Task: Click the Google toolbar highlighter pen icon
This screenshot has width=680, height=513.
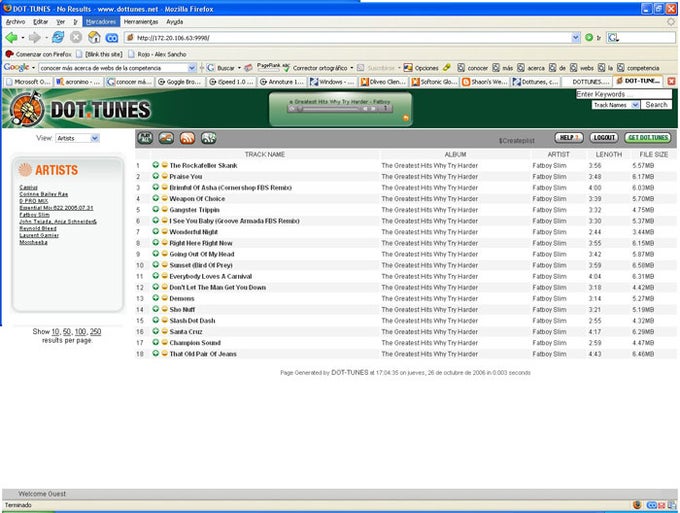Action: (447, 68)
